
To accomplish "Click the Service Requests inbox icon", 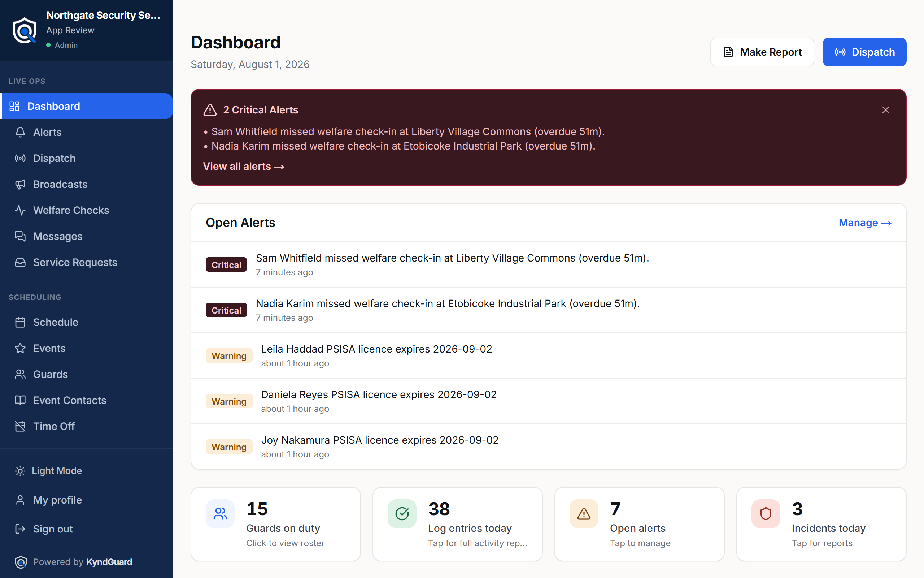I will pos(20,262).
